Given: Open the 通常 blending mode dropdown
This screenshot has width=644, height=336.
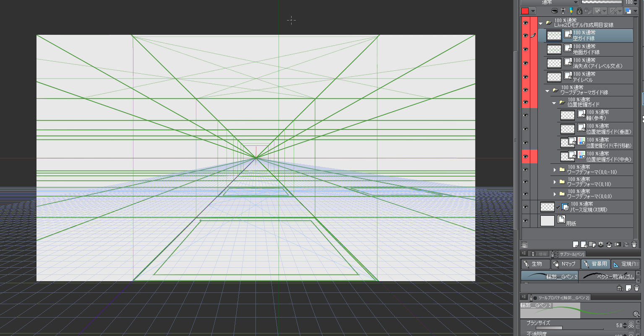Looking at the screenshot, I should [x=549, y=2].
